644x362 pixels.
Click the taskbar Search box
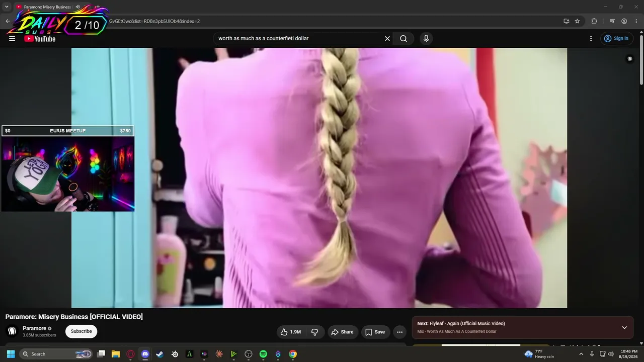point(56,354)
